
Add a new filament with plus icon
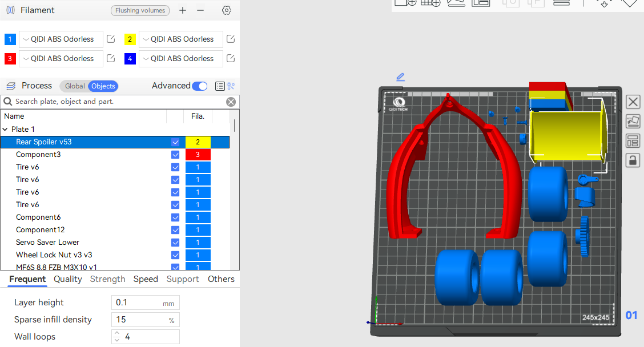click(183, 10)
